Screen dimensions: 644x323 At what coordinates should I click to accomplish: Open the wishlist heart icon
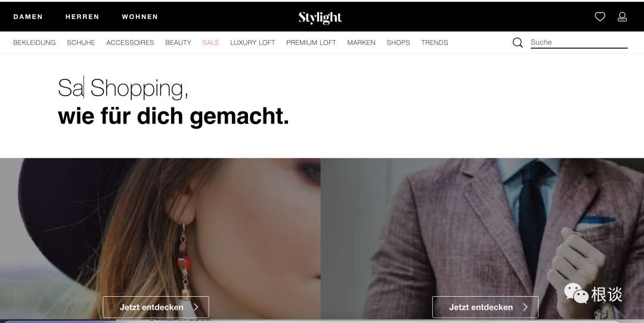(x=600, y=17)
